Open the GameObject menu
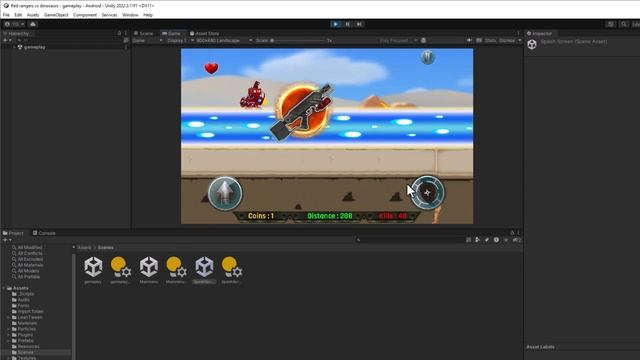This screenshot has height=360, width=640. pyautogui.click(x=56, y=15)
